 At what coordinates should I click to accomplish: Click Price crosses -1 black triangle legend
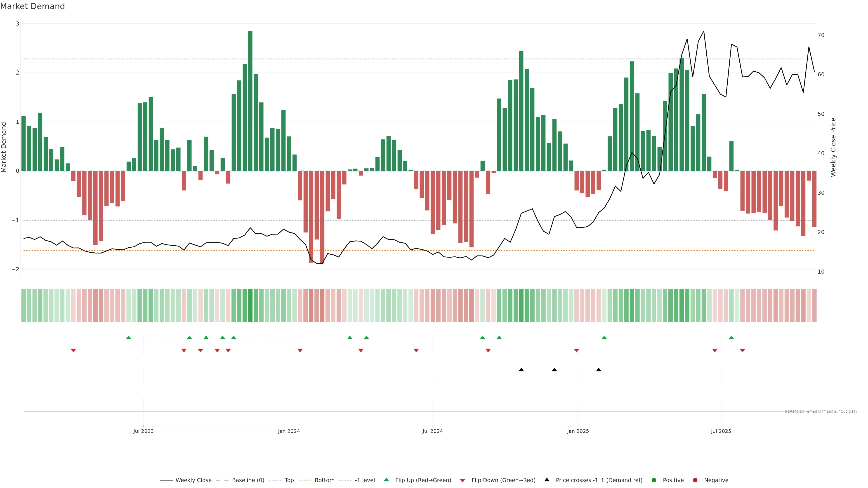547,480
